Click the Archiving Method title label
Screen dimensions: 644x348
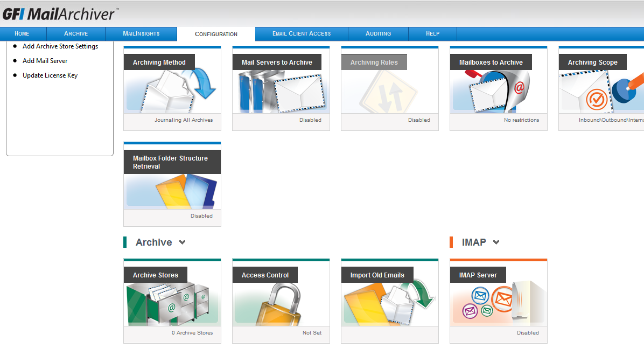tap(159, 62)
